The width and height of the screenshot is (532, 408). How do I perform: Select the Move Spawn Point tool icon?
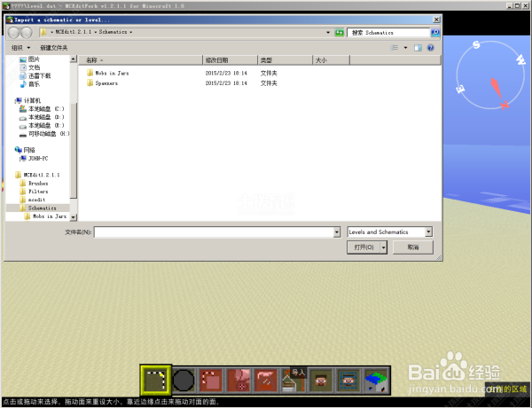348,381
